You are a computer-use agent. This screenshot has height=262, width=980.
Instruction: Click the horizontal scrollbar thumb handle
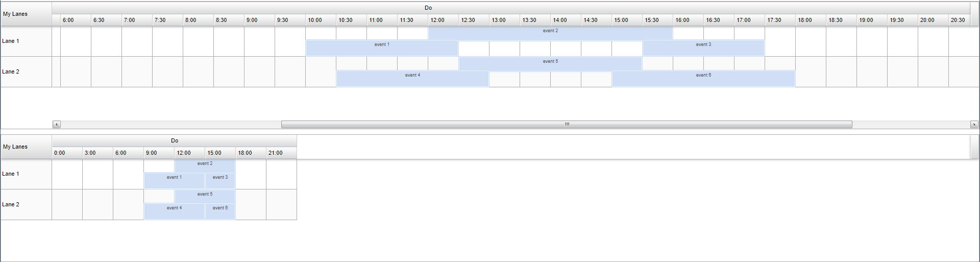[567, 125]
